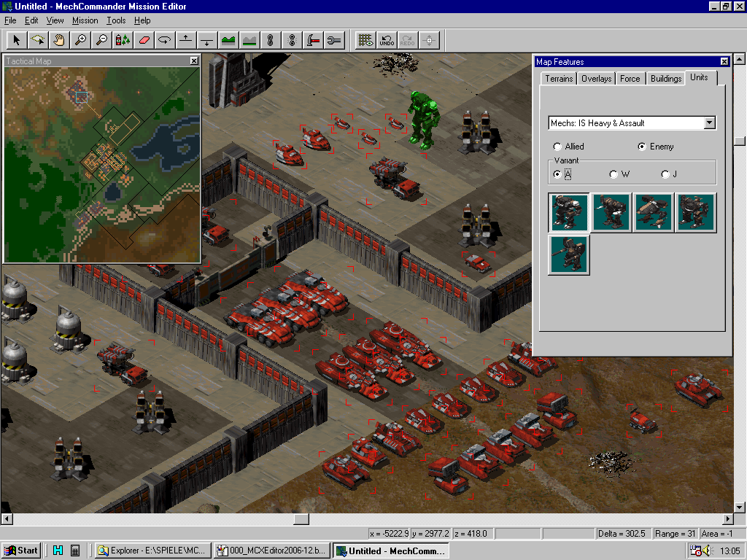Pick the mech thumbnail in the second row

[568, 254]
